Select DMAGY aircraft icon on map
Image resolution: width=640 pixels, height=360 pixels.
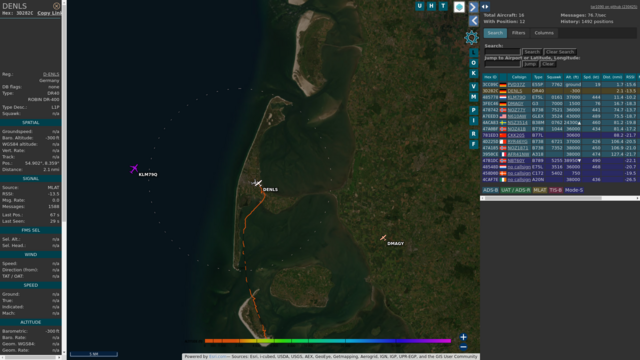[x=383, y=238]
